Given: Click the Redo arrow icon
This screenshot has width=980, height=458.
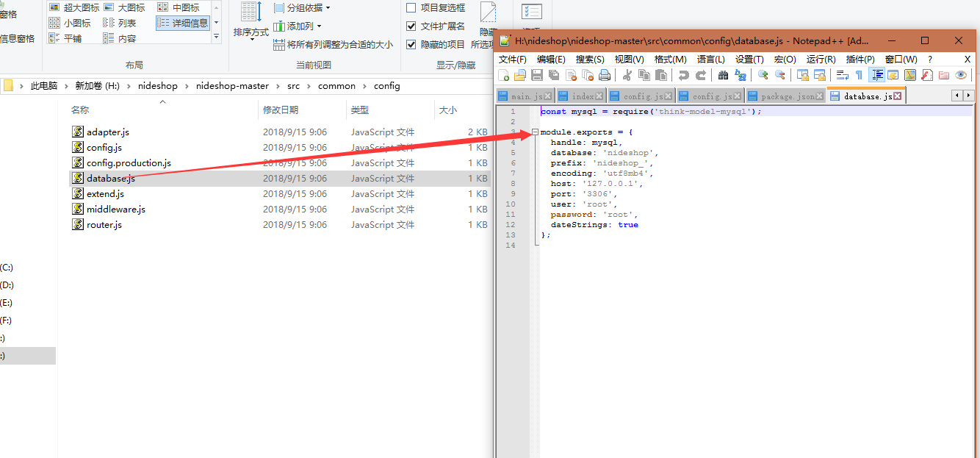Looking at the screenshot, I should click(701, 75).
